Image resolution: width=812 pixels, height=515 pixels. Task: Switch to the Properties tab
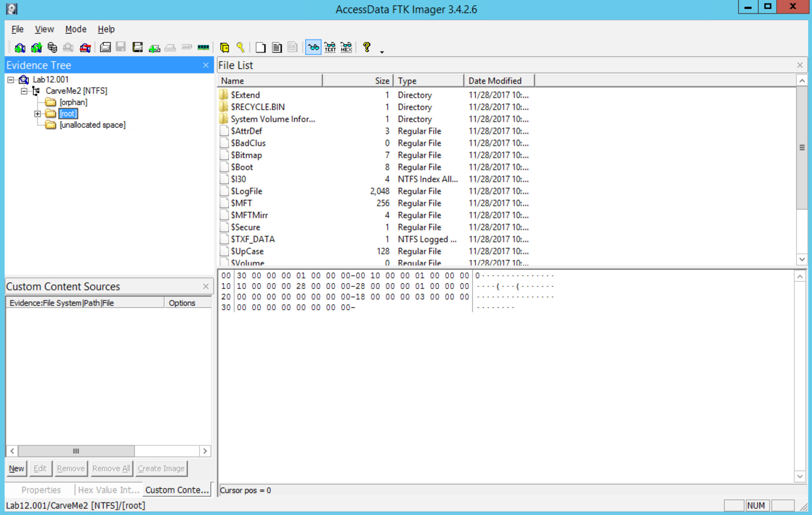tap(41, 490)
